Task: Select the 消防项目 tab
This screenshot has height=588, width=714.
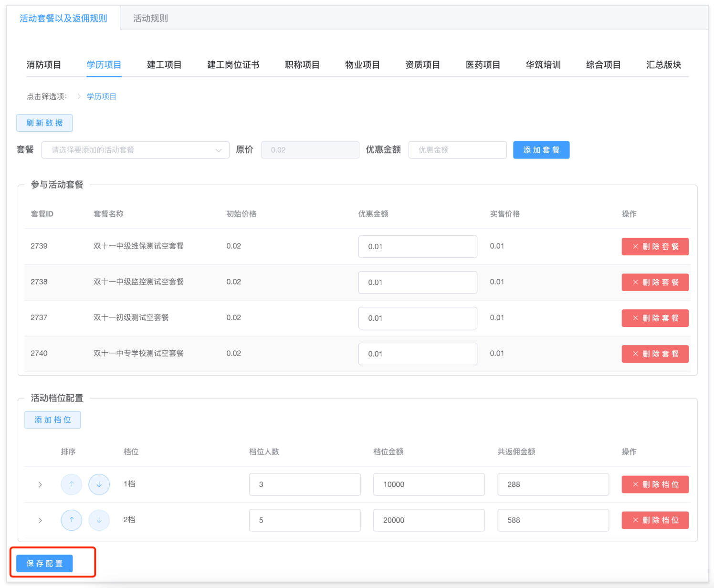Action: (44, 65)
